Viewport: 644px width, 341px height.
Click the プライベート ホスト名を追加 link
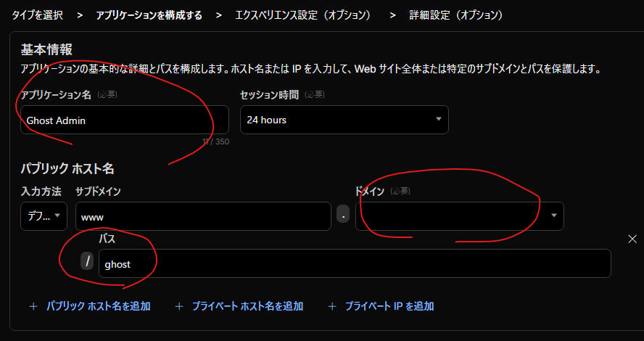point(247,306)
